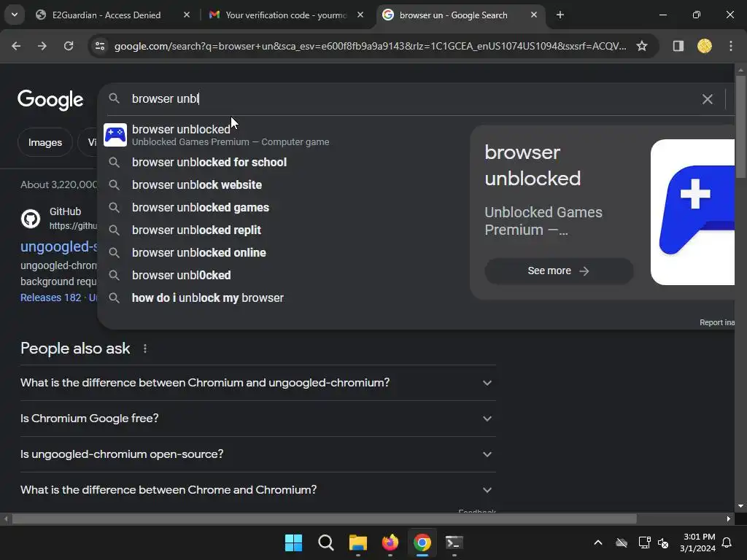Click the network display tray icon

pyautogui.click(x=644, y=542)
